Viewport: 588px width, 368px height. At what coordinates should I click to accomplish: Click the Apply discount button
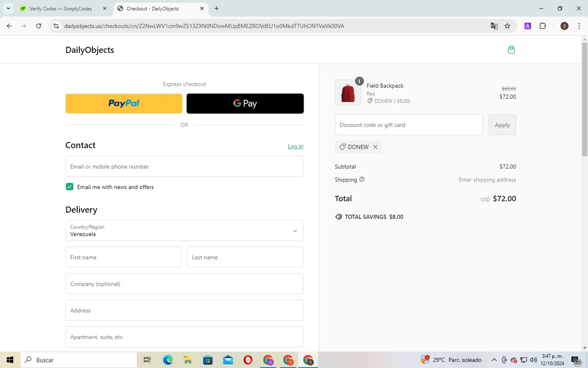(502, 125)
